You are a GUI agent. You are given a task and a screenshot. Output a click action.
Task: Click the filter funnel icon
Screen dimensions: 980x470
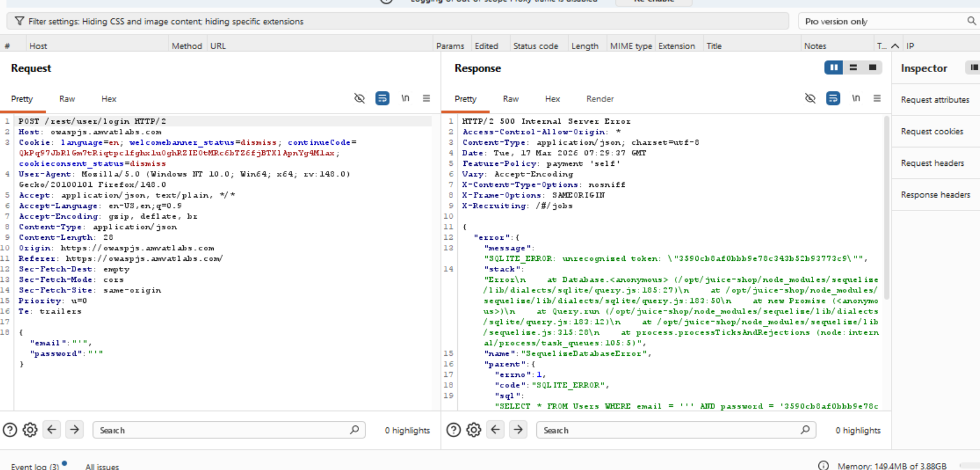[x=19, y=21]
